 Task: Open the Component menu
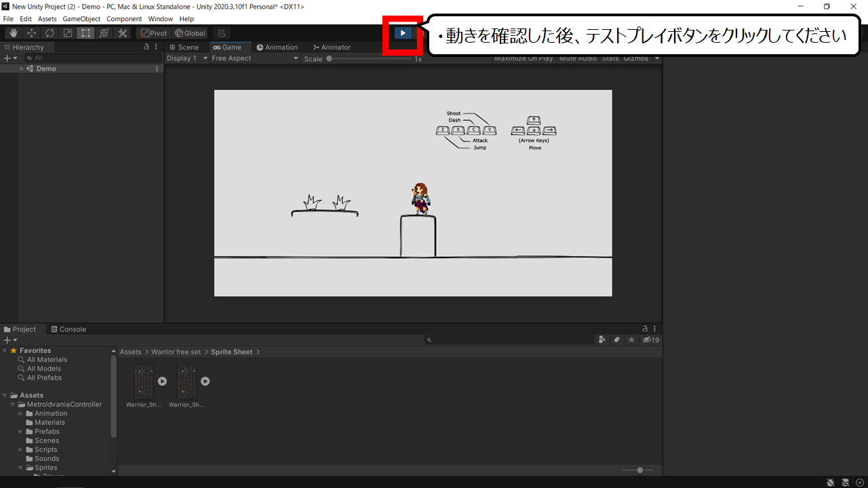pyautogui.click(x=124, y=19)
